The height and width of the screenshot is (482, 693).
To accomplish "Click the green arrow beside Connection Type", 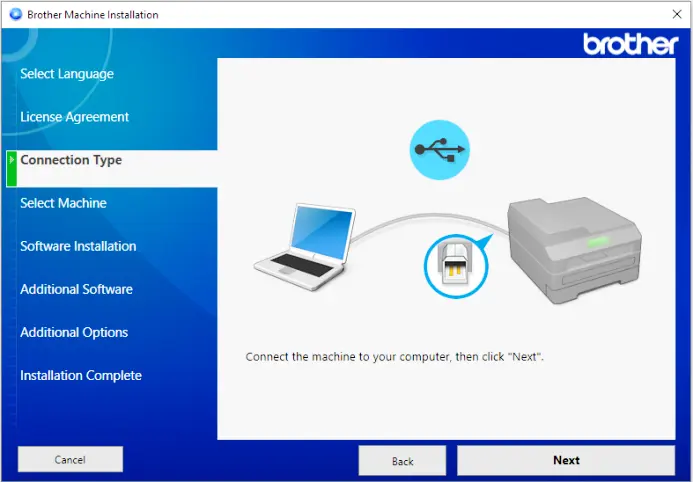I will [x=11, y=161].
